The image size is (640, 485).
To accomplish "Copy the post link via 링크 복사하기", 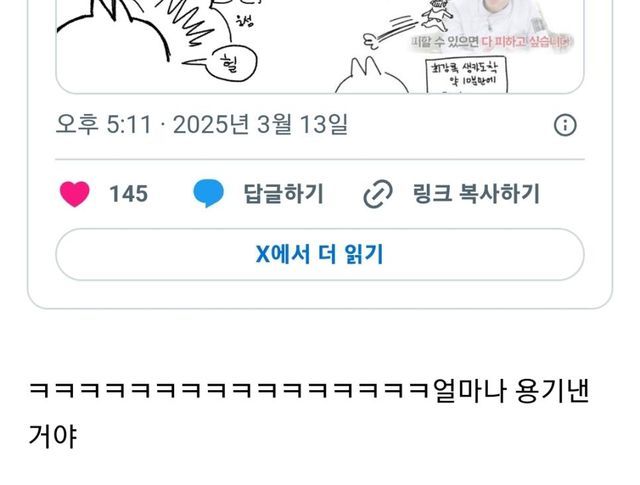I will tap(476, 194).
